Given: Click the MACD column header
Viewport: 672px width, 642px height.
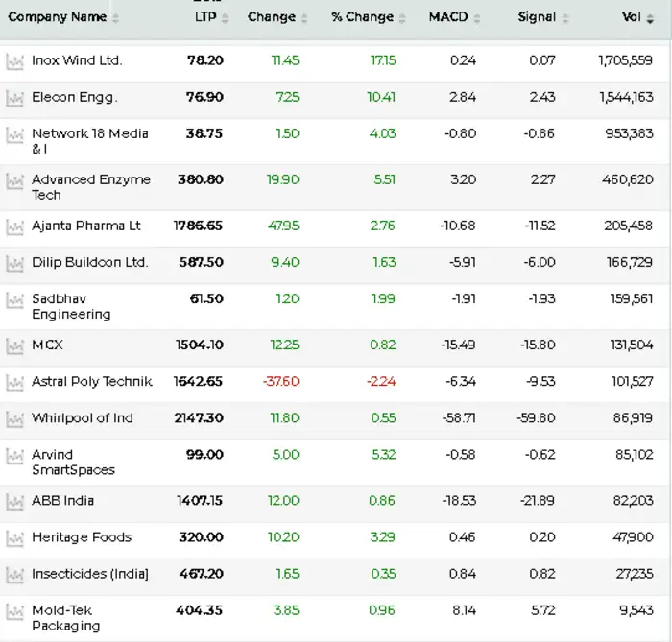Looking at the screenshot, I should (447, 17).
